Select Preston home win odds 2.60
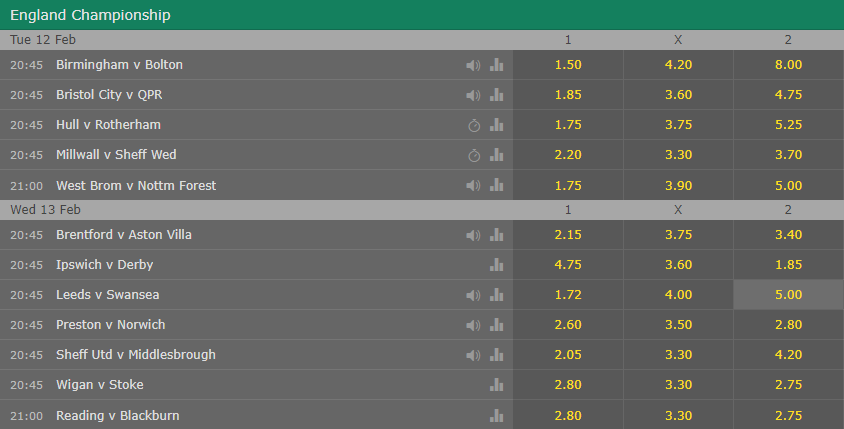 (x=568, y=325)
